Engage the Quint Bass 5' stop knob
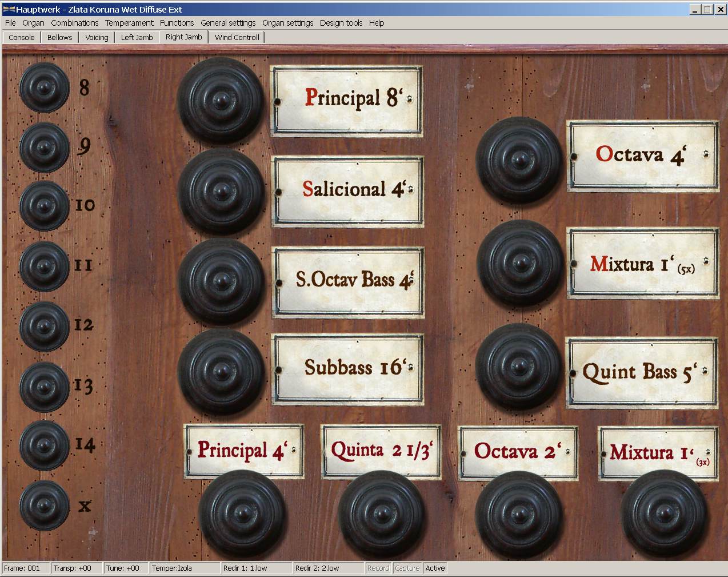The width and height of the screenshot is (728, 577). point(519,367)
